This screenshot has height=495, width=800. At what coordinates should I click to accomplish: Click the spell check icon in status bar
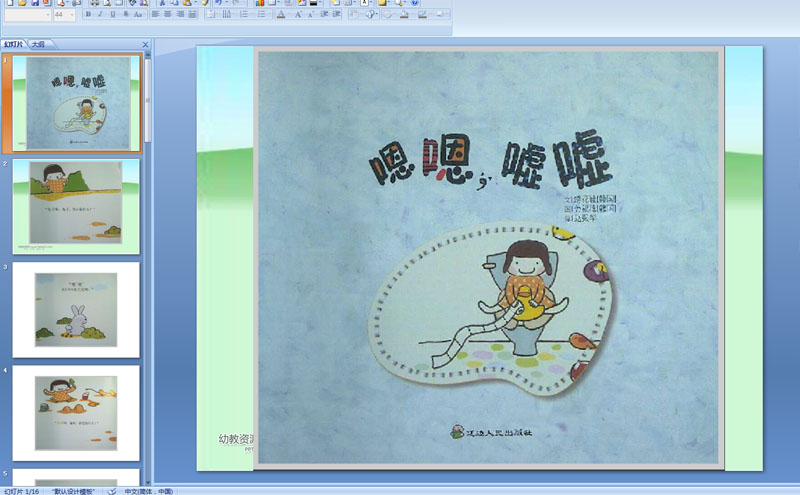[112, 491]
